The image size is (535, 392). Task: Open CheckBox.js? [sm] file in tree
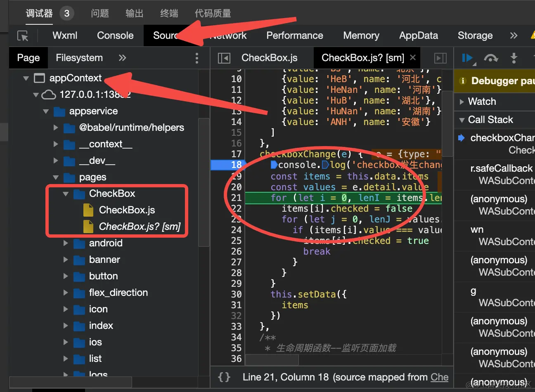pyautogui.click(x=140, y=227)
